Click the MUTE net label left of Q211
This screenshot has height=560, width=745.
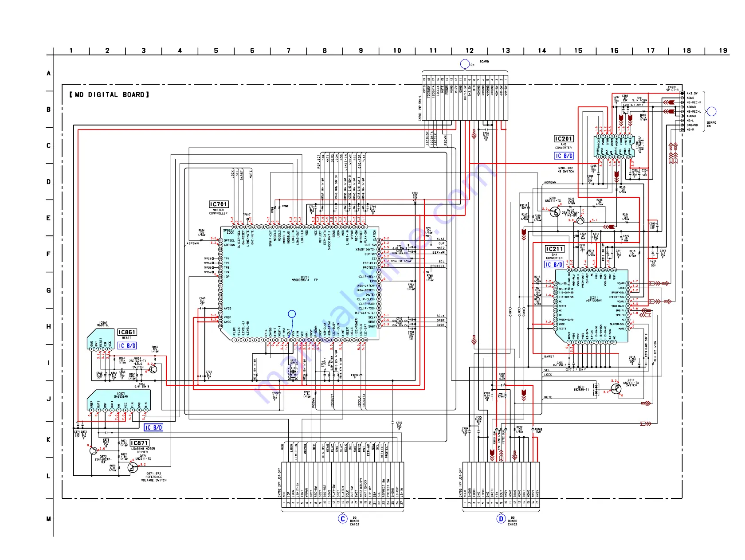[x=548, y=397]
